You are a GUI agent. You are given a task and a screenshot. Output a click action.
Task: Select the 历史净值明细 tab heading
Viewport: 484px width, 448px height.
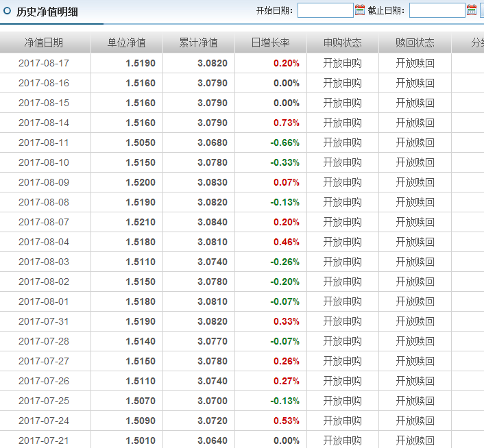[x=47, y=12]
